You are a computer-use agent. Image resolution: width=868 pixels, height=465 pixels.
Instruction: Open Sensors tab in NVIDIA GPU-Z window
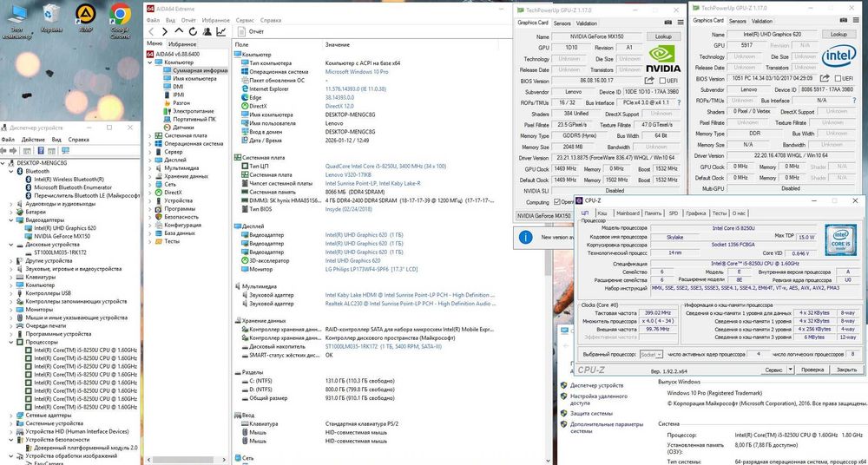[562, 23]
